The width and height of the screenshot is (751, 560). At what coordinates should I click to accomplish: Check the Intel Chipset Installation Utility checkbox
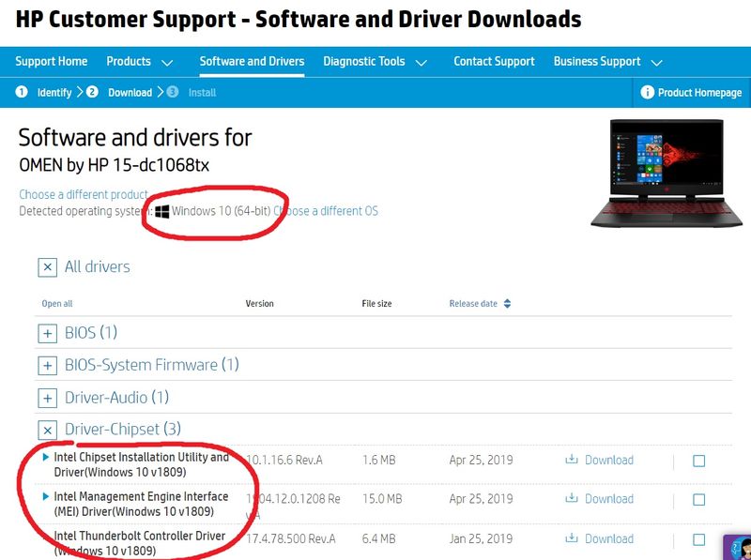[x=698, y=461]
